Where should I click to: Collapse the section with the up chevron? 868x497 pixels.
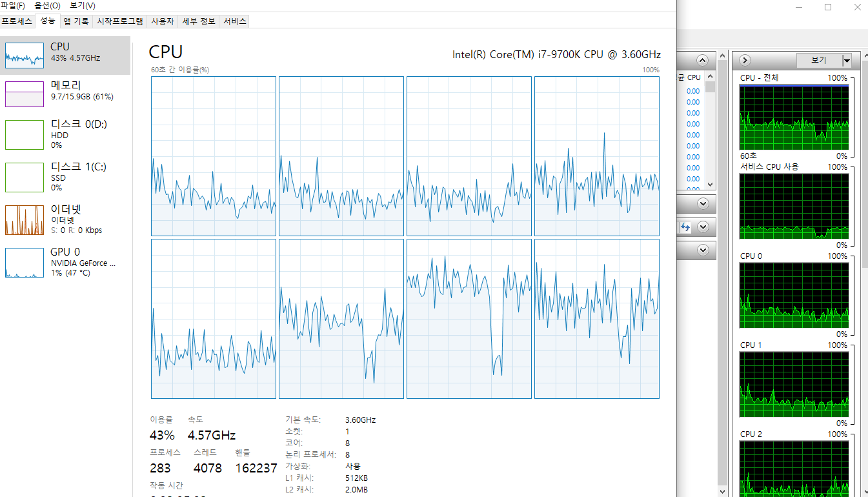[x=703, y=61]
